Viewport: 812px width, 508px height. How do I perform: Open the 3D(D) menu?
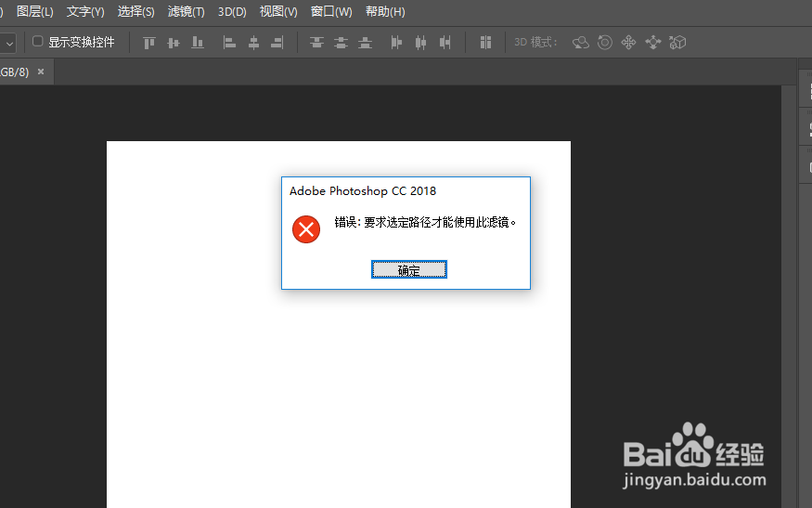click(x=232, y=11)
